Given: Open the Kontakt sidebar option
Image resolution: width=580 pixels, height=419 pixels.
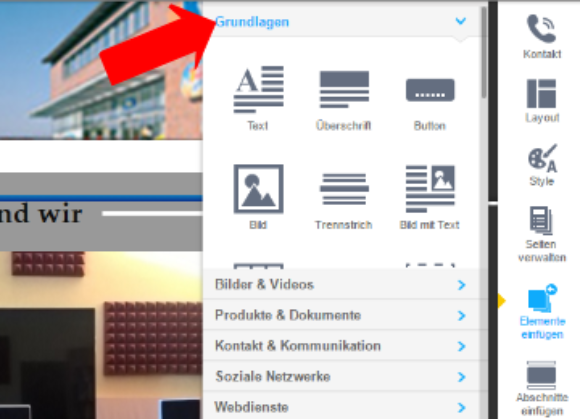Looking at the screenshot, I should coord(542,36).
